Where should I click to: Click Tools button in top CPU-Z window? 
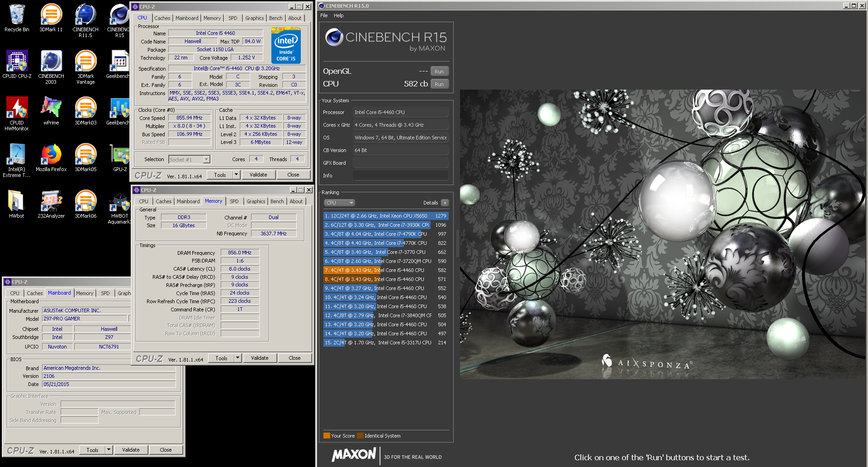click(x=220, y=175)
